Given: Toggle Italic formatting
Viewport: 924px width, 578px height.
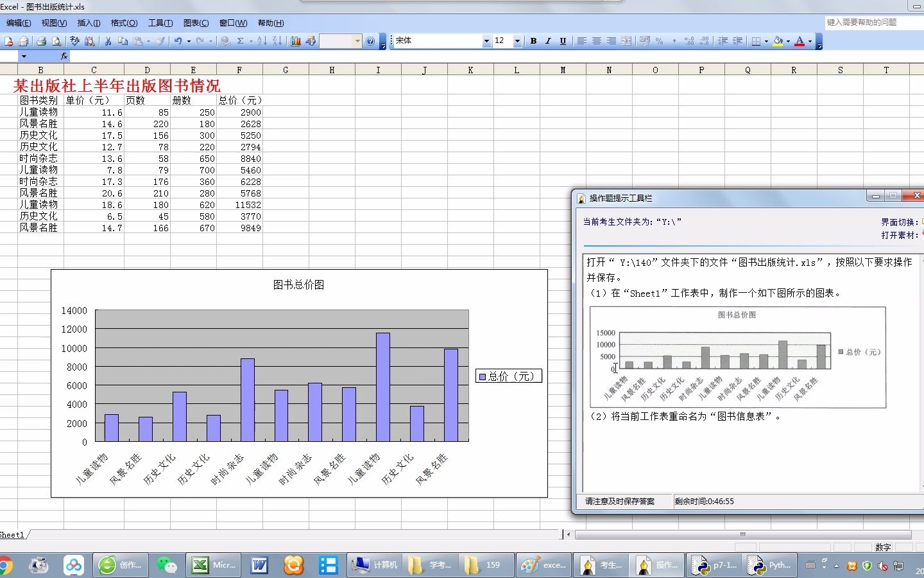Looking at the screenshot, I should click(548, 41).
